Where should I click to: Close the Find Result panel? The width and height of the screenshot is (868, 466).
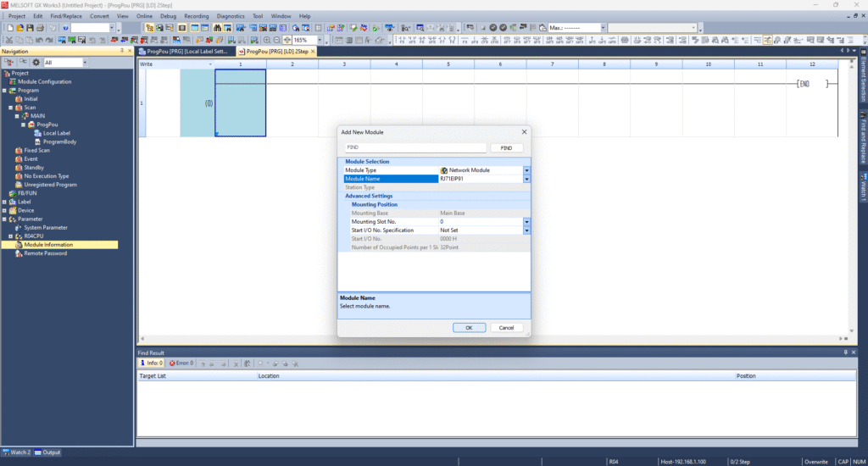point(853,352)
